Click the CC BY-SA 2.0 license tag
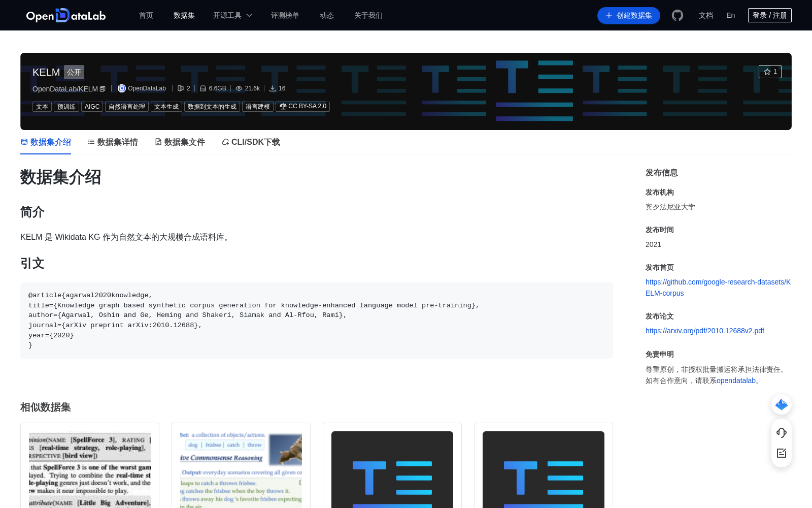Viewport: 812px width, 508px height. tap(302, 107)
